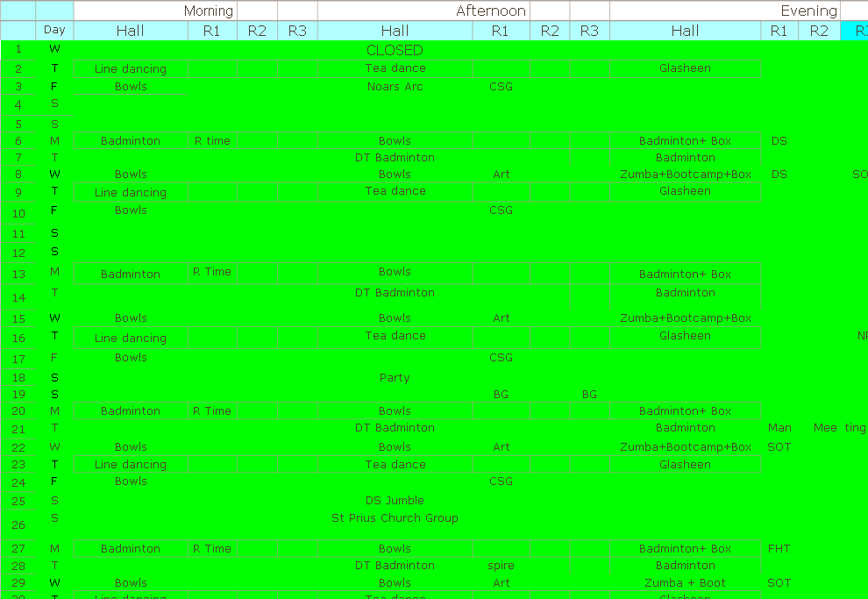Viewport: 868px width, 599px height.
Task: Click the 'DS' cell in row 8
Action: click(x=779, y=174)
